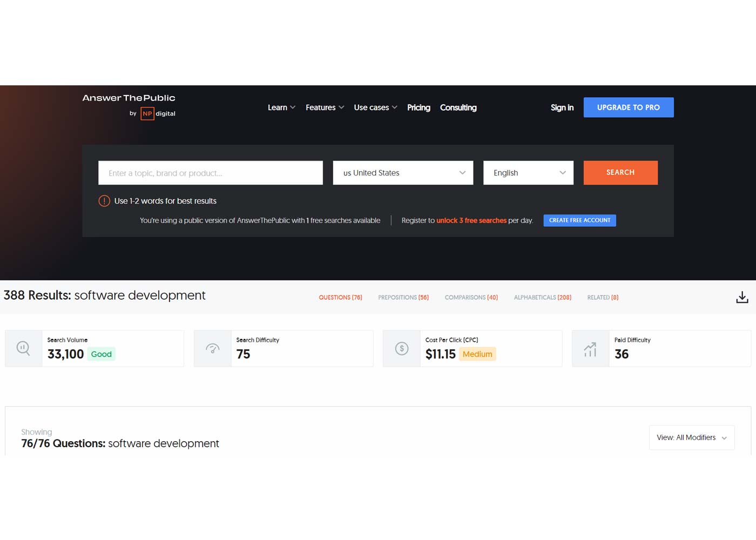The height and width of the screenshot is (540, 756).
Task: Switch to the Alphabeticals (208) tab
Action: (543, 298)
